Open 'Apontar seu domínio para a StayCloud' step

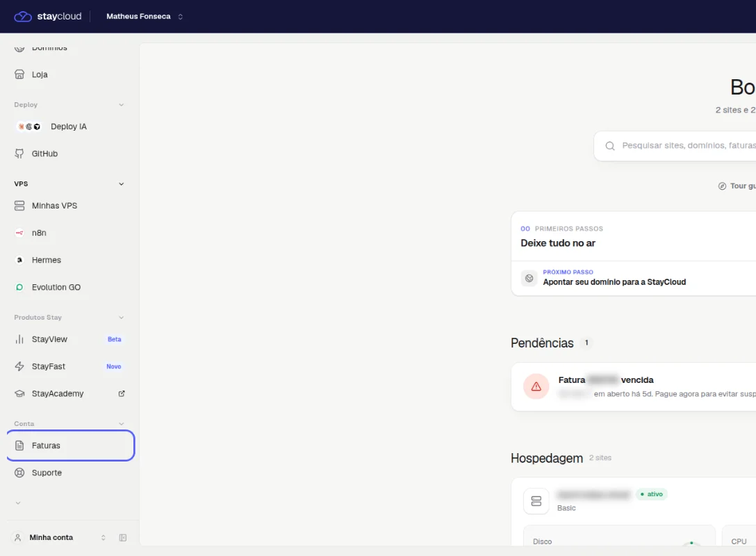[x=634, y=278]
